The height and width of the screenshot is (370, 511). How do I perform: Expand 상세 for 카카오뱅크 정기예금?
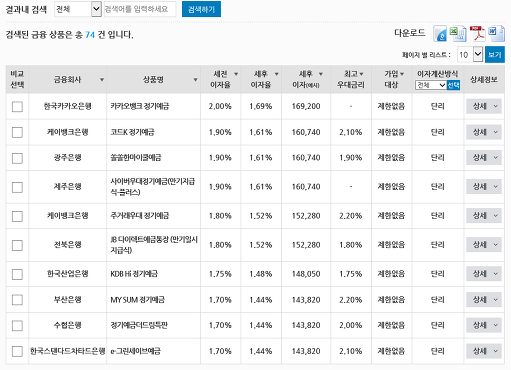point(484,106)
